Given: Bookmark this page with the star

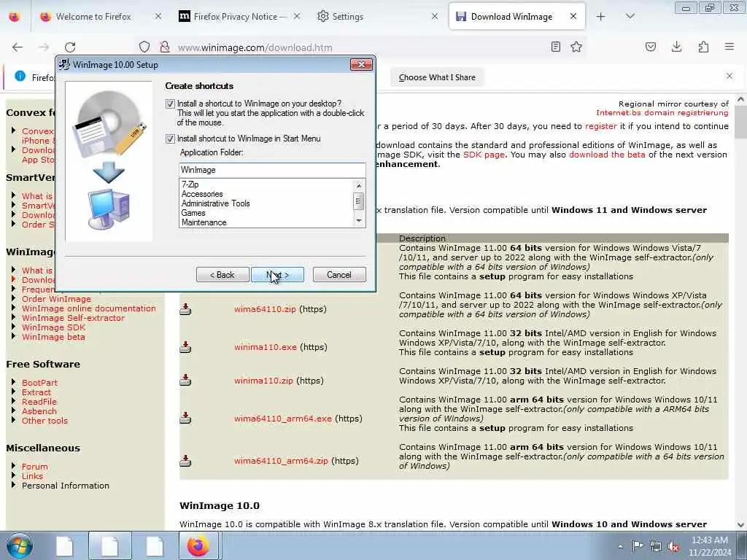Looking at the screenshot, I should [576, 47].
